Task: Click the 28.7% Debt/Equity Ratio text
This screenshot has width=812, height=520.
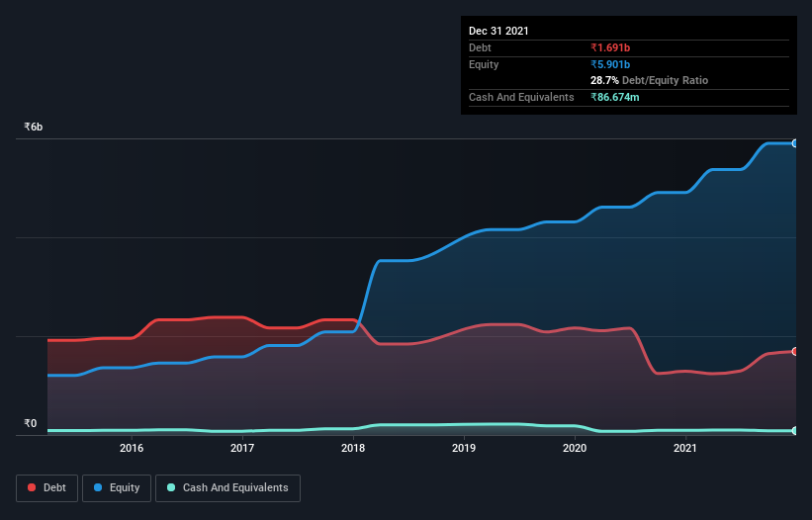Action: point(650,80)
